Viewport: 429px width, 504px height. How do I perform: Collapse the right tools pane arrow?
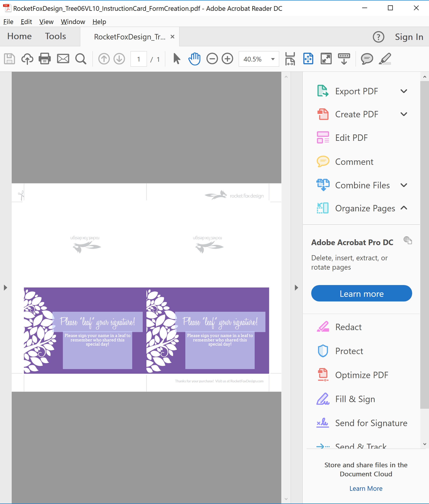[x=296, y=288]
